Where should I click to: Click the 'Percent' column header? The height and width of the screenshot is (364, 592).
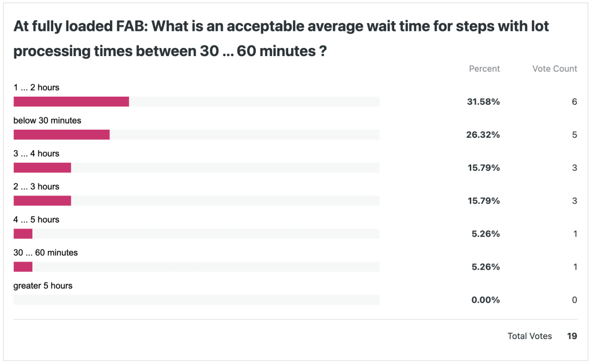(484, 68)
